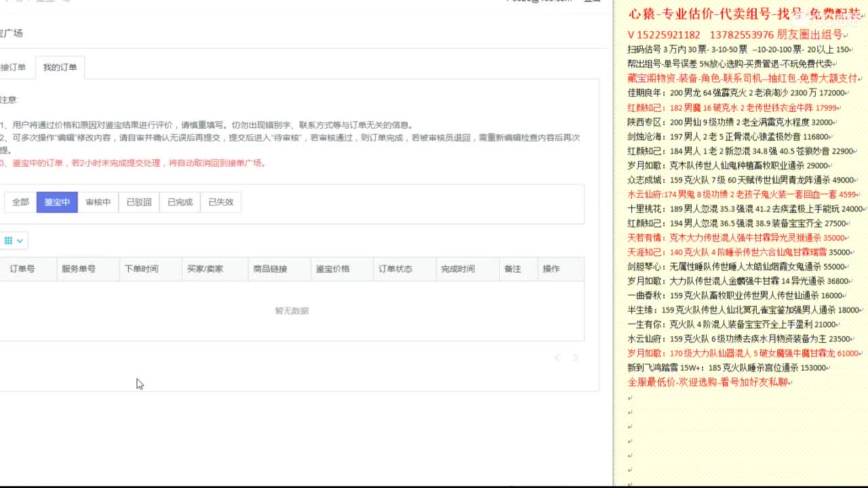The width and height of the screenshot is (868, 488).
Task: Select the 已完成 order filter
Action: tap(180, 202)
